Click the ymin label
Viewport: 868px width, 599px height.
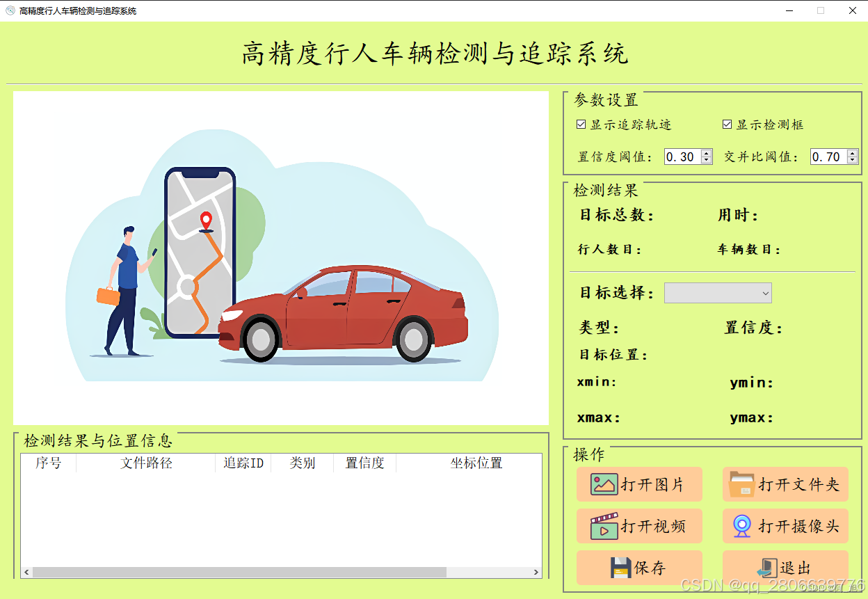(x=752, y=383)
